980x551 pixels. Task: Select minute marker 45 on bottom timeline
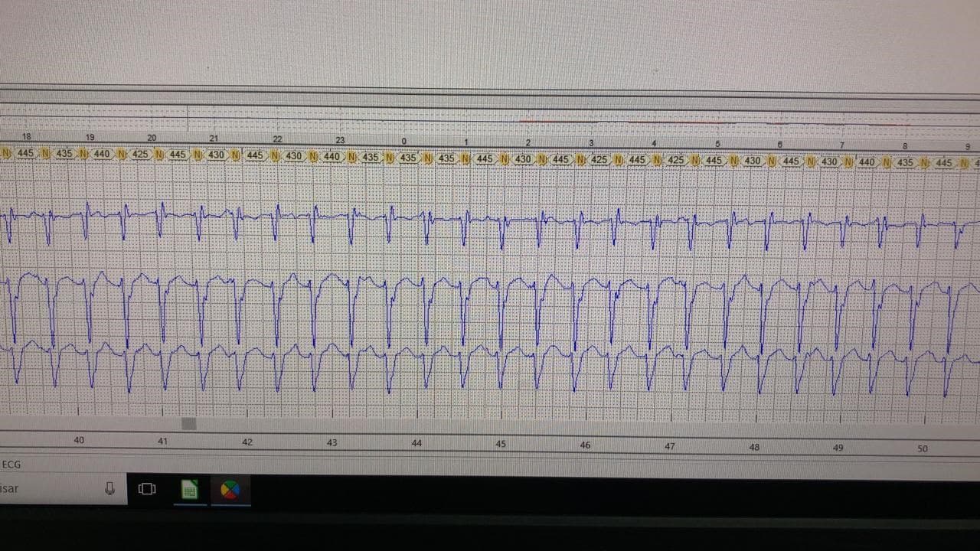pyautogui.click(x=501, y=444)
